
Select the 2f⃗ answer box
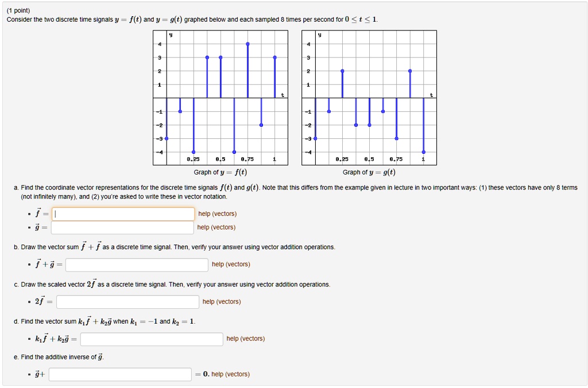tap(127, 301)
